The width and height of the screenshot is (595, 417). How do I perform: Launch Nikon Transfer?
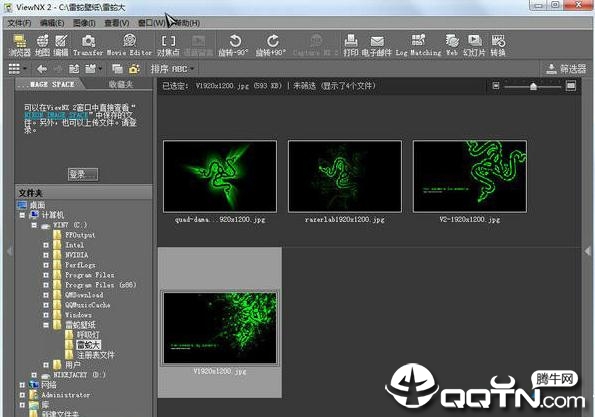[88, 45]
